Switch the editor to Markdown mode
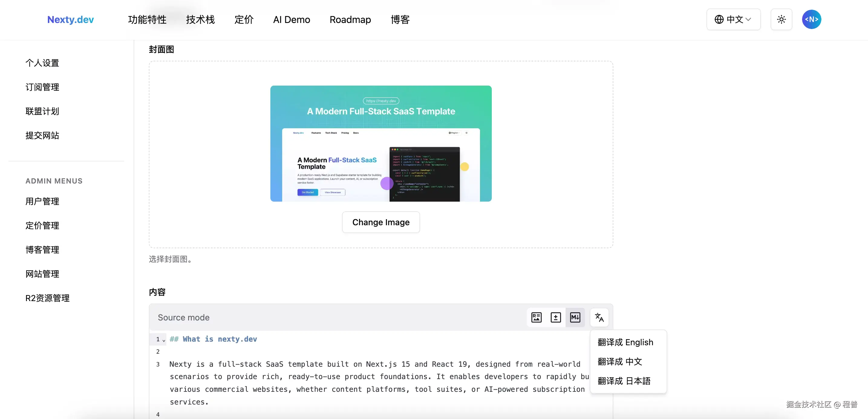Image resolution: width=868 pixels, height=419 pixels. (575, 317)
